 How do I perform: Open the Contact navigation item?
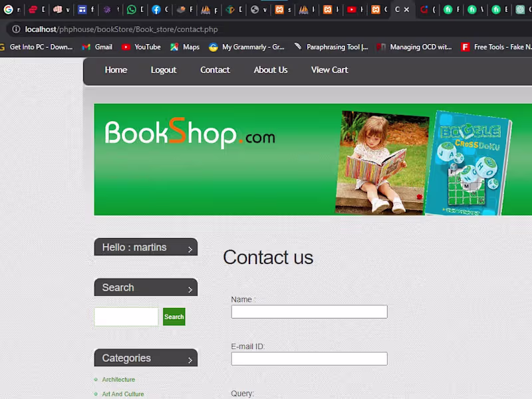click(x=215, y=70)
